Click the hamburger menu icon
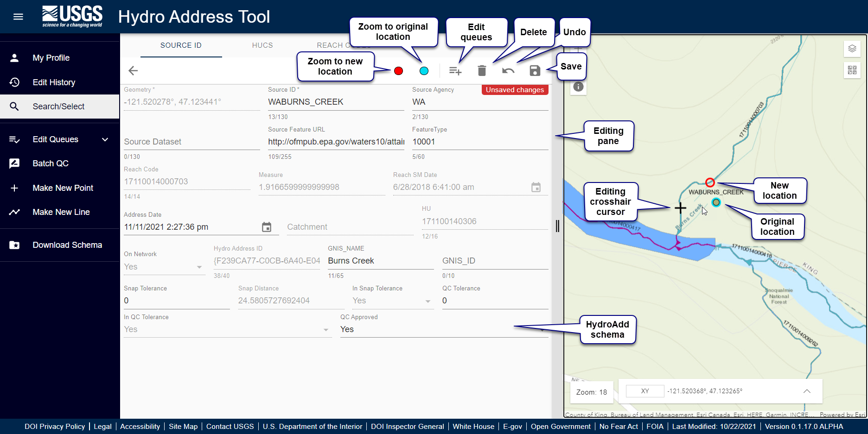 tap(18, 17)
